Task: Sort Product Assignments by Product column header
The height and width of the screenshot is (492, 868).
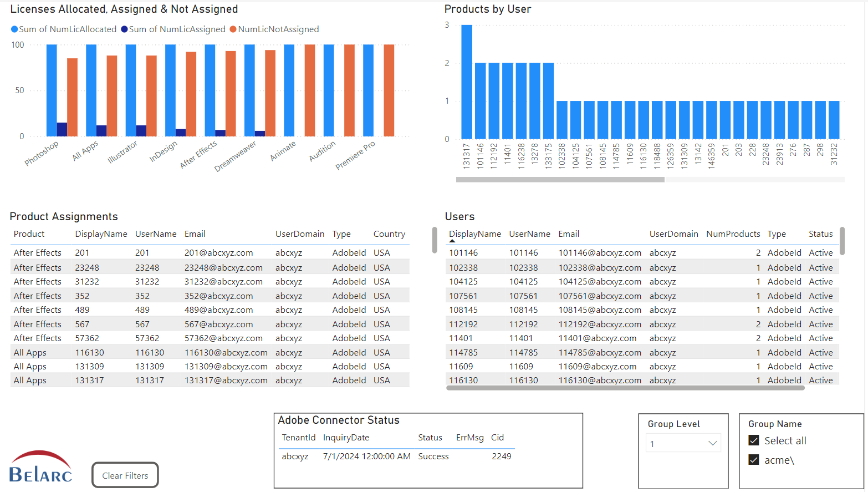Action: coord(29,234)
